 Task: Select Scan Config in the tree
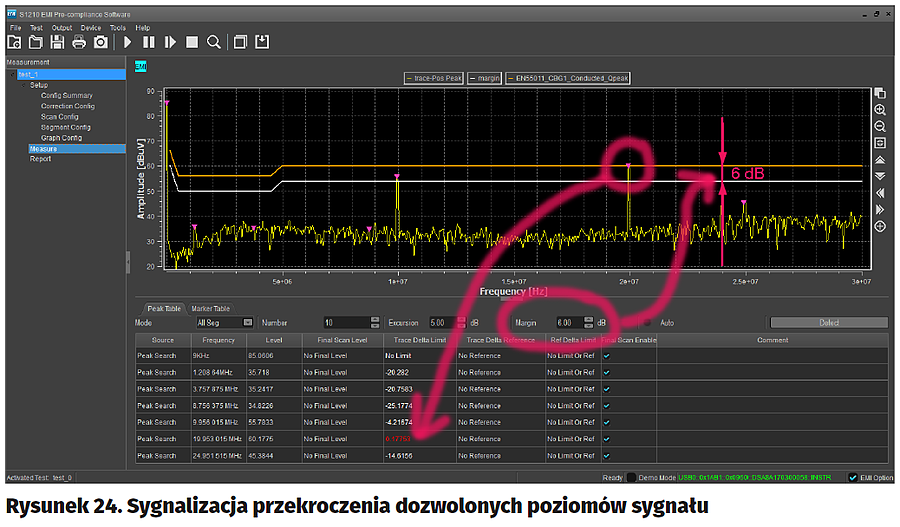(59, 117)
